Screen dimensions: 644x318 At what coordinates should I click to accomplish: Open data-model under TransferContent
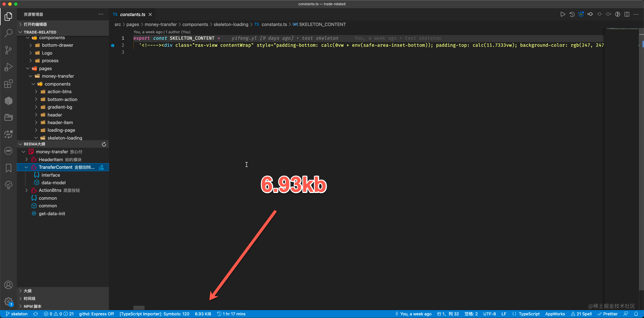click(63, 183)
